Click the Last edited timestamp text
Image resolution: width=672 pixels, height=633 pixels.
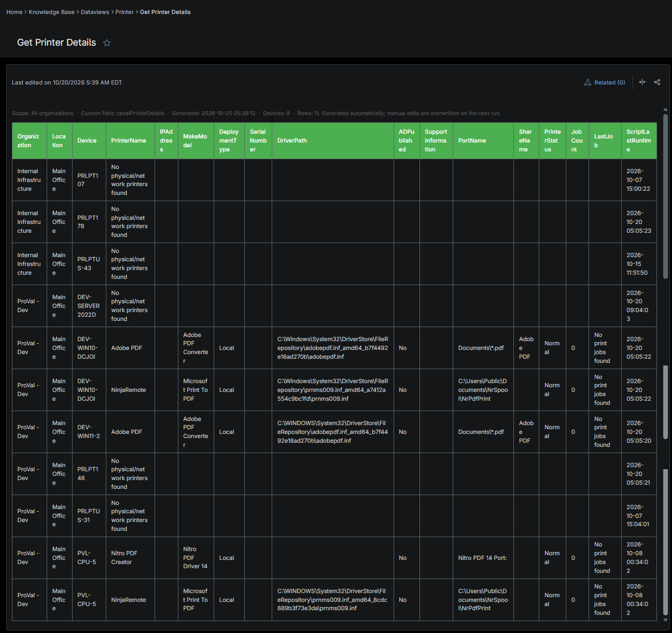pos(67,82)
